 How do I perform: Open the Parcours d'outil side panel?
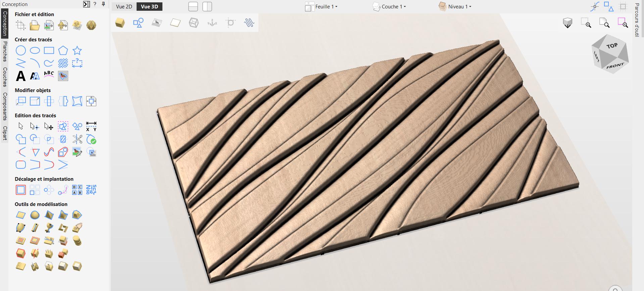[637, 20]
